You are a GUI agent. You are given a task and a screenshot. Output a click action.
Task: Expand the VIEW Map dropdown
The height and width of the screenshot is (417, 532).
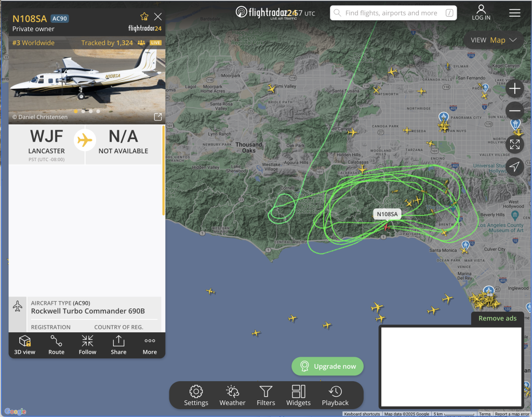click(494, 40)
